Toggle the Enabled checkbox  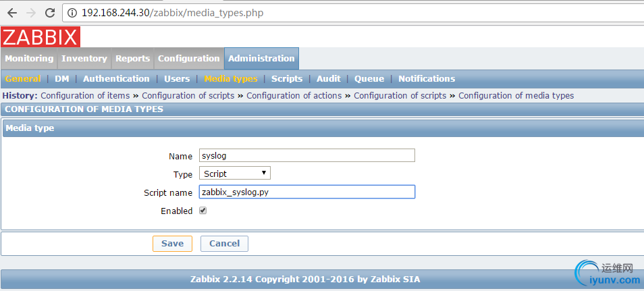coord(203,211)
